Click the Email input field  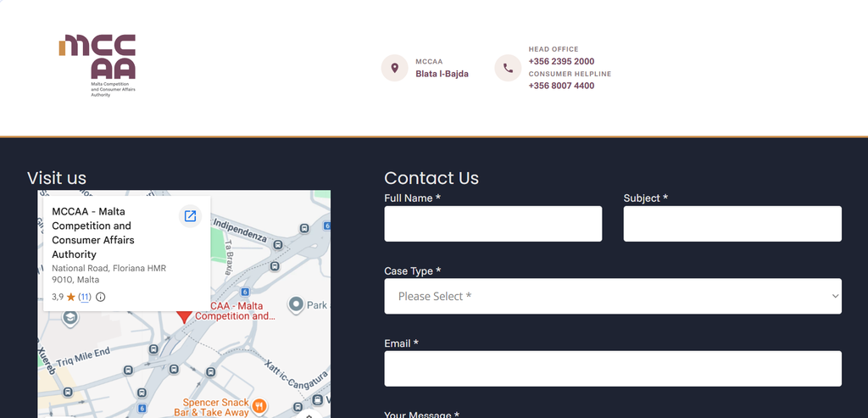613,369
